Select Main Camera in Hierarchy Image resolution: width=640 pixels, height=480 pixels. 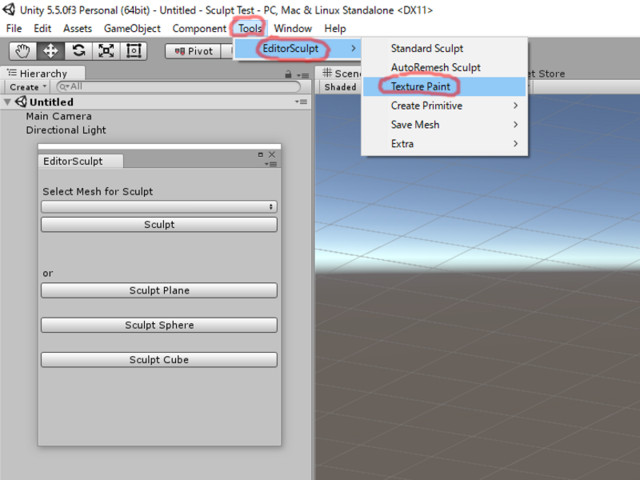[59, 116]
